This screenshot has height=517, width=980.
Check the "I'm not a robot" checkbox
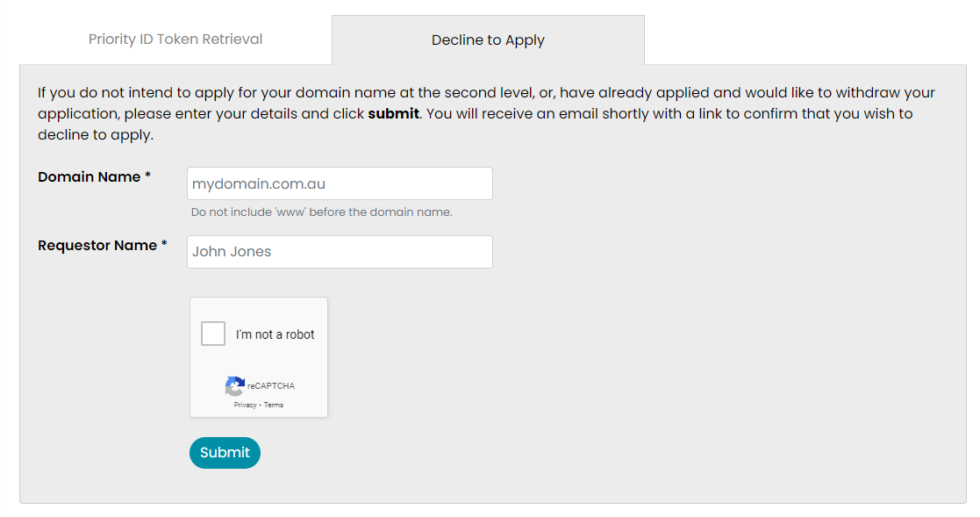213,334
